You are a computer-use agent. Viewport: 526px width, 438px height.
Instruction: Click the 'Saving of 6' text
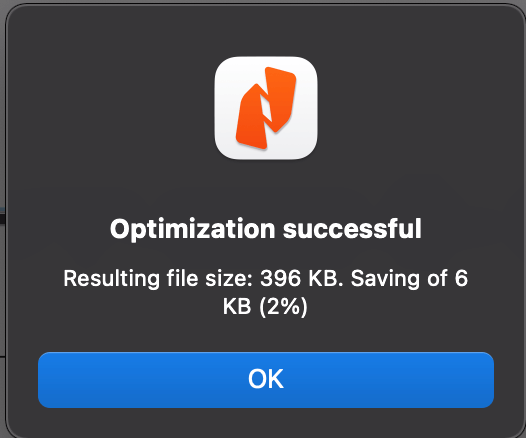tap(409, 278)
